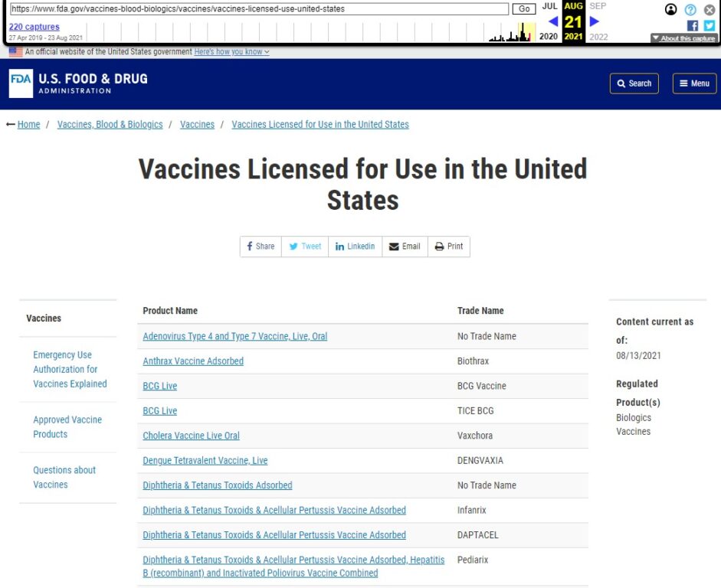Open Dengue Tetravalent Vaccine, Live link
Viewport: 721px width, 588px height.
(205, 460)
